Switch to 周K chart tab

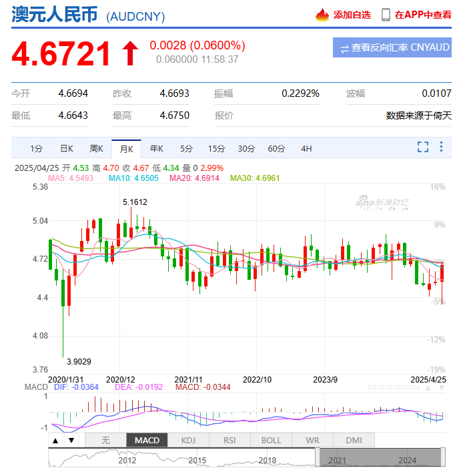[x=97, y=149]
